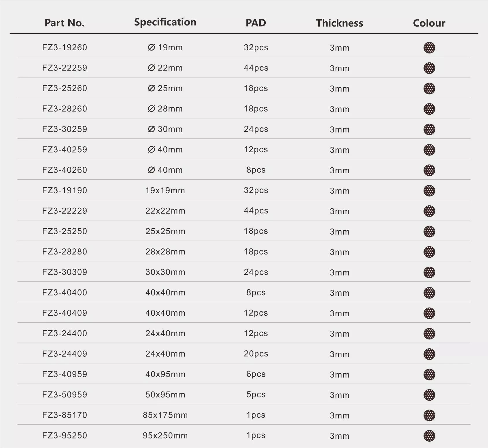This screenshot has height=448, width=488.
Task: Click the colour dot in the FZ3-19260 row
Action: coord(429,48)
